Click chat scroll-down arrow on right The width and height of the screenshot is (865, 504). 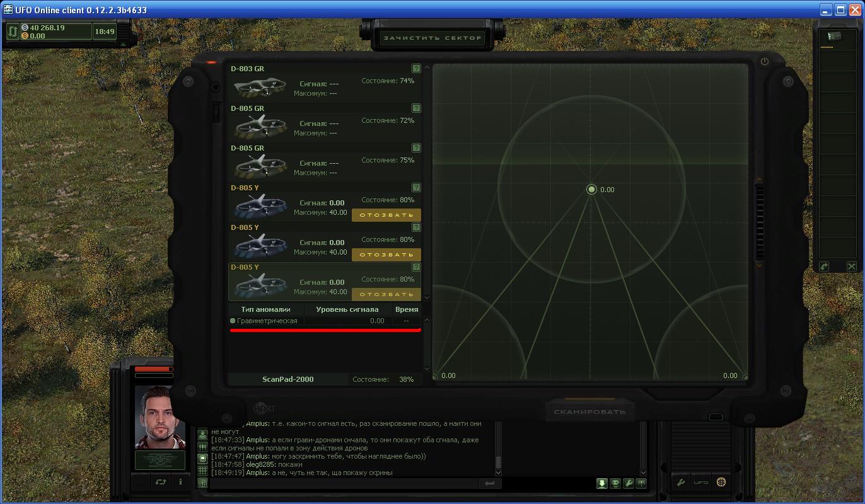coord(643,472)
